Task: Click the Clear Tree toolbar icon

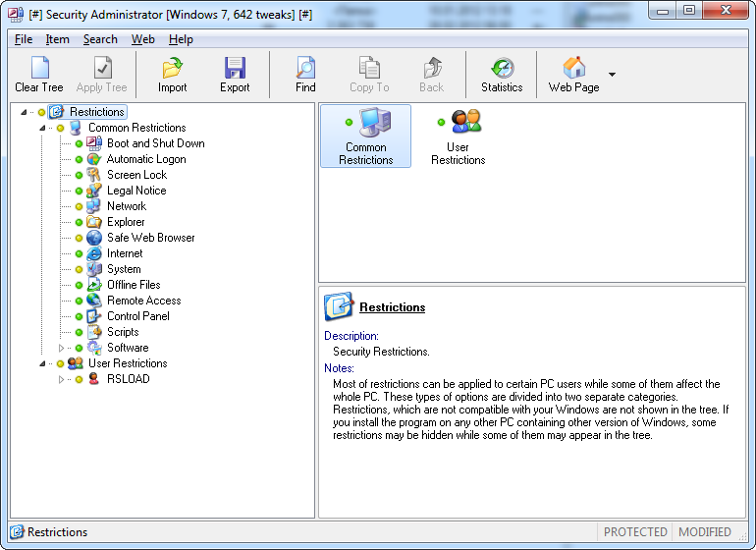Action: pos(39,67)
